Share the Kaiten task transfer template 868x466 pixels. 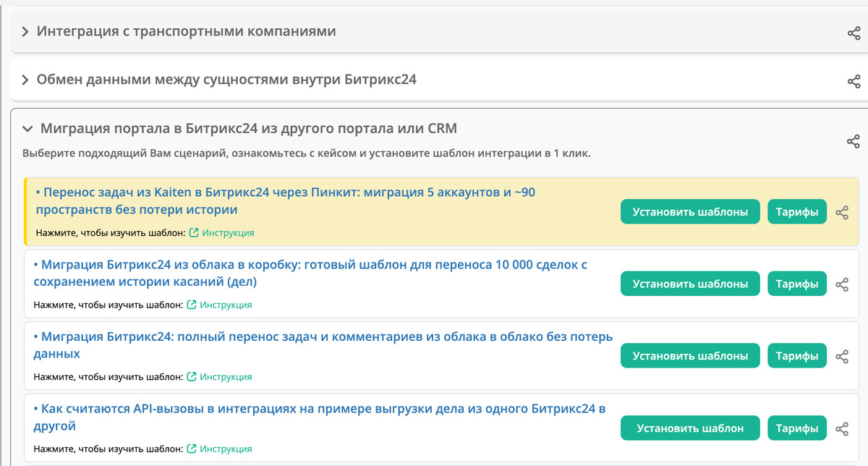click(842, 213)
